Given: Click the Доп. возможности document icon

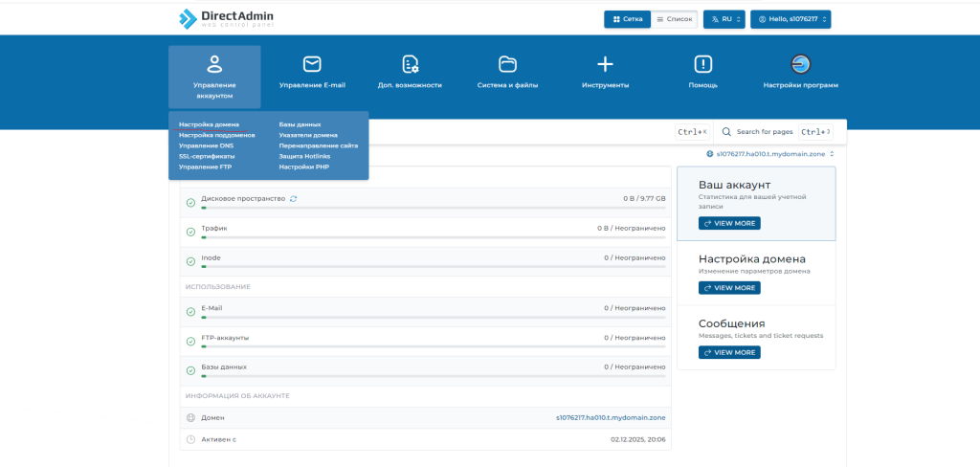Looking at the screenshot, I should (x=410, y=64).
